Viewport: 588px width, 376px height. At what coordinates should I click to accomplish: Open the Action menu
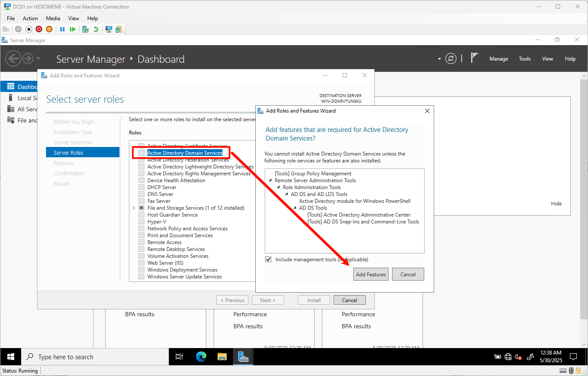coord(30,18)
